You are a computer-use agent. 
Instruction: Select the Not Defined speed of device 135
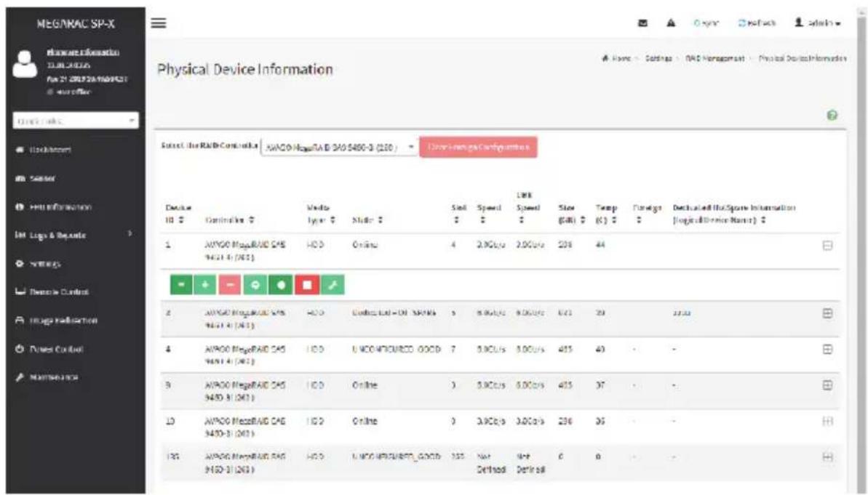click(x=491, y=463)
